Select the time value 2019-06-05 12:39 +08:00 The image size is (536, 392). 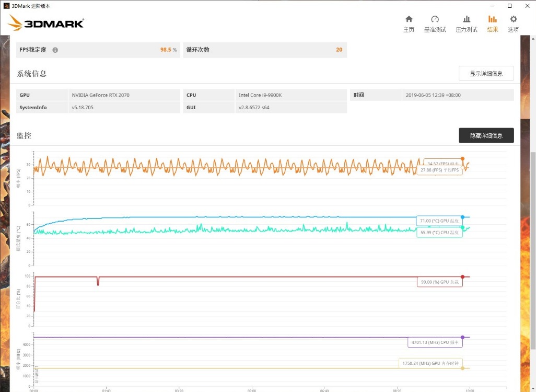pos(433,95)
